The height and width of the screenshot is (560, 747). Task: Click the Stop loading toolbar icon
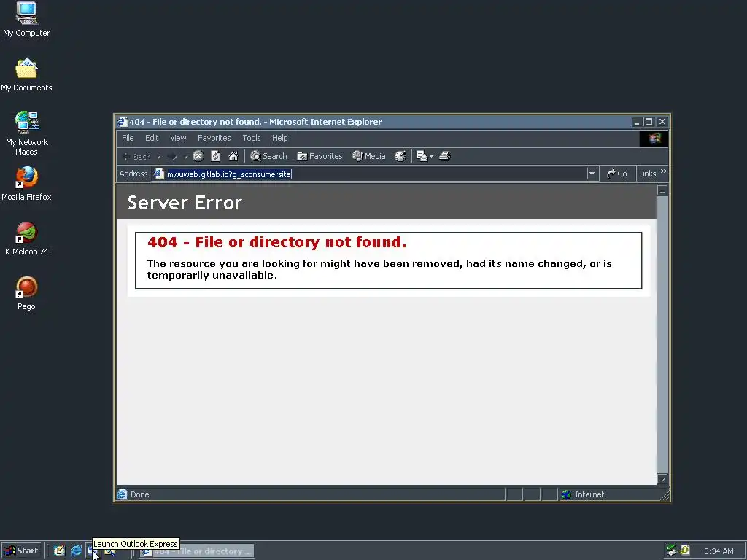click(198, 156)
